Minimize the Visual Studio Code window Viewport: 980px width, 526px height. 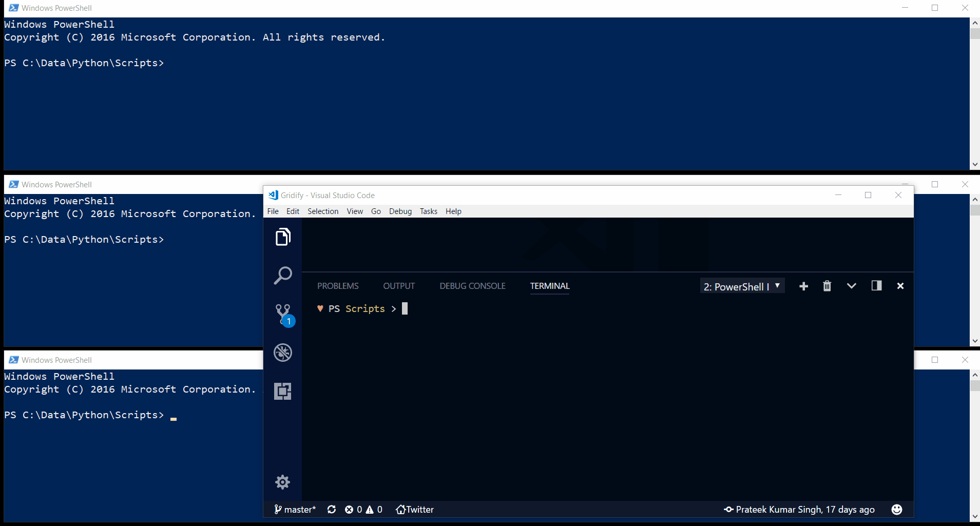[838, 195]
